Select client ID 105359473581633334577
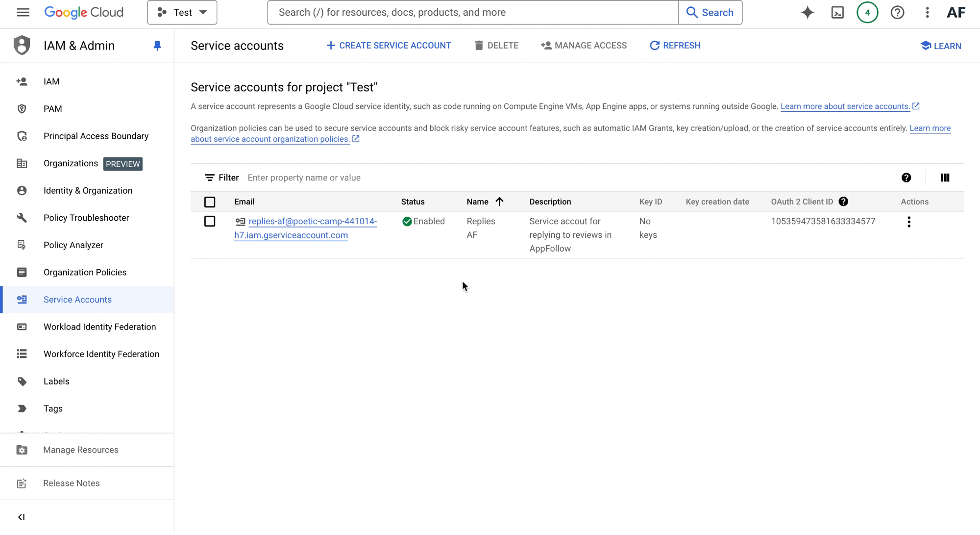Screen dimensions: 980x535 [823, 221]
